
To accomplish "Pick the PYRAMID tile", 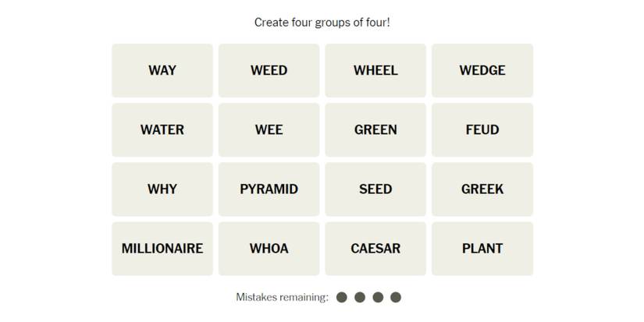I will [269, 189].
